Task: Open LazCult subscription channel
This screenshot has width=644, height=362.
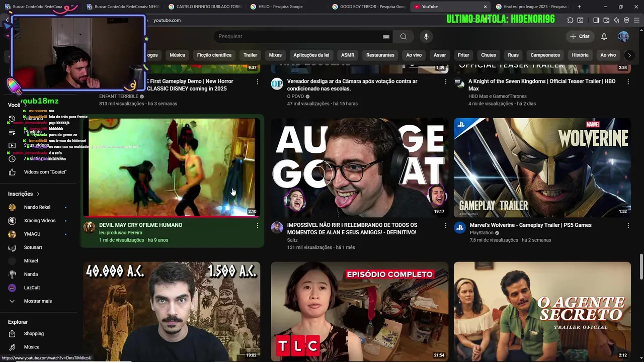Action: [x=32, y=288]
